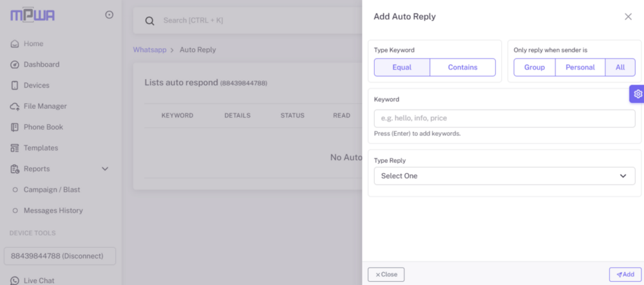Click the Phone Book icon

point(15,127)
